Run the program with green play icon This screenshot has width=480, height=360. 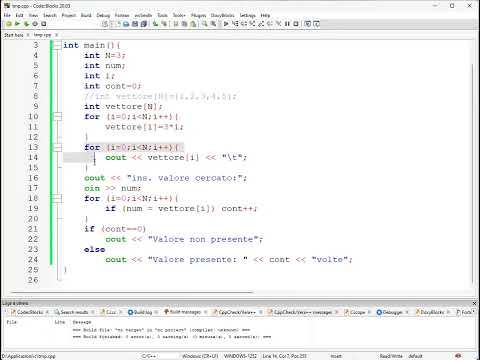coord(17,24)
